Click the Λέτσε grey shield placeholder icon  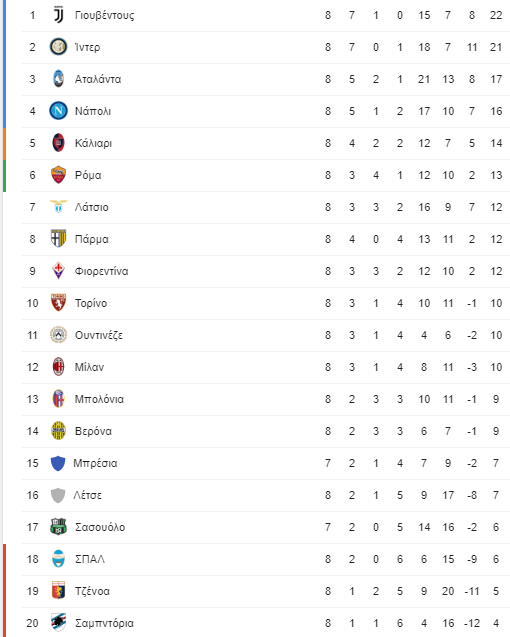[58, 495]
